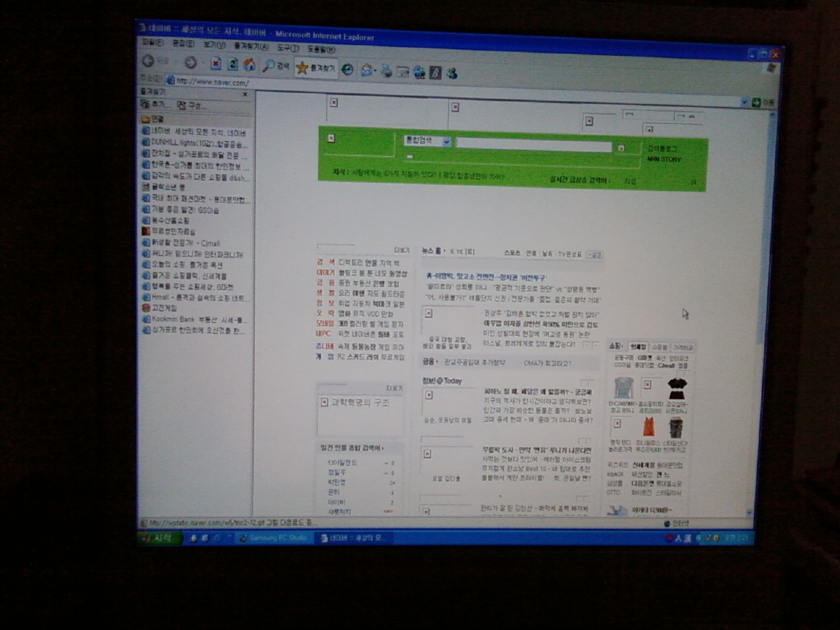Expand the address bar dropdown arrow
840x630 pixels.
pyautogui.click(x=744, y=102)
